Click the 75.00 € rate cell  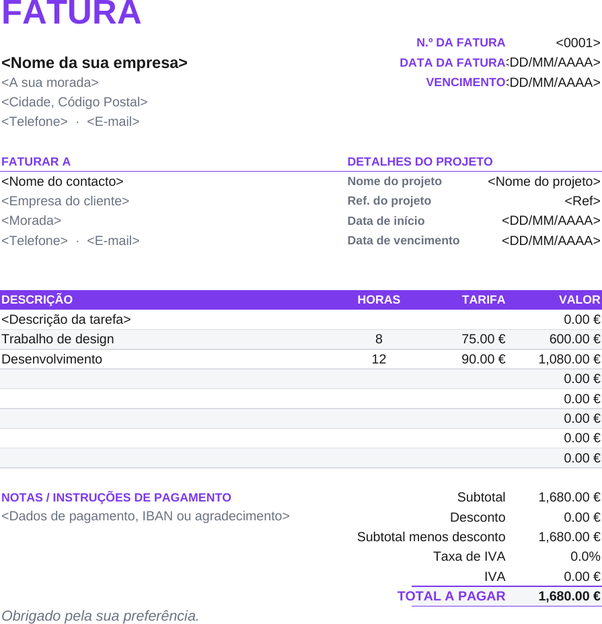coord(483,339)
